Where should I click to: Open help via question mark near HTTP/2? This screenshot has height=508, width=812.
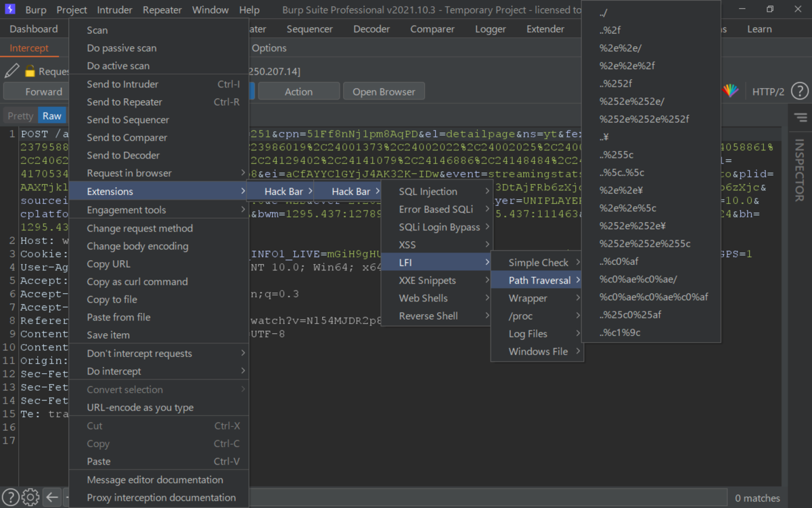pos(799,91)
